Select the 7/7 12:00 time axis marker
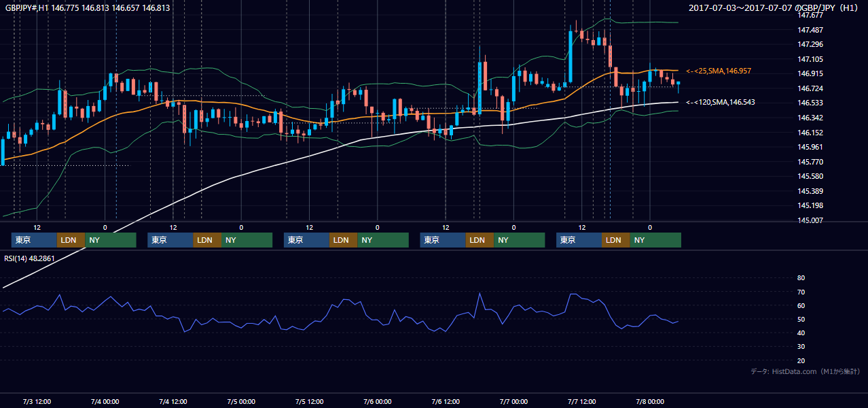 pyautogui.click(x=581, y=401)
